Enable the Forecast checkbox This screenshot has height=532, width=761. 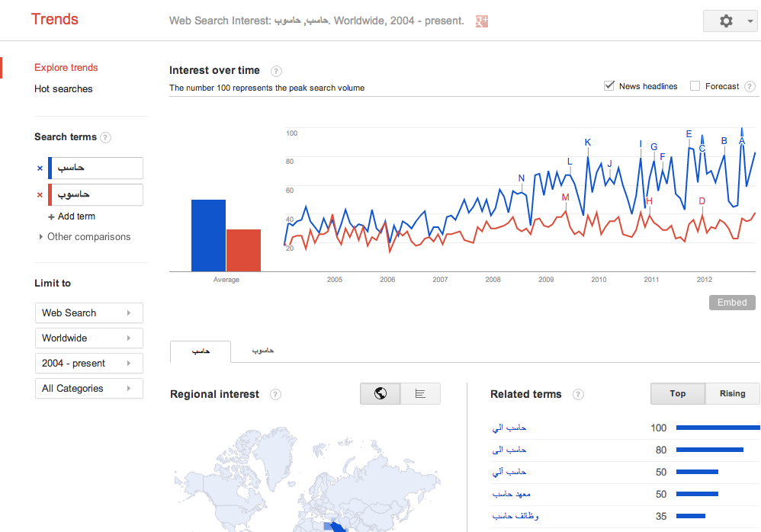[695, 86]
